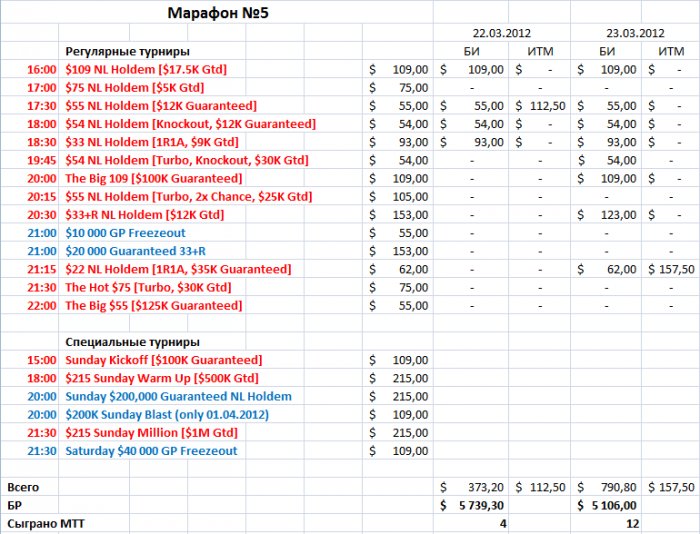Select the bankroll value $5 739,30
Screen dimensions: 700x534
tap(471, 505)
